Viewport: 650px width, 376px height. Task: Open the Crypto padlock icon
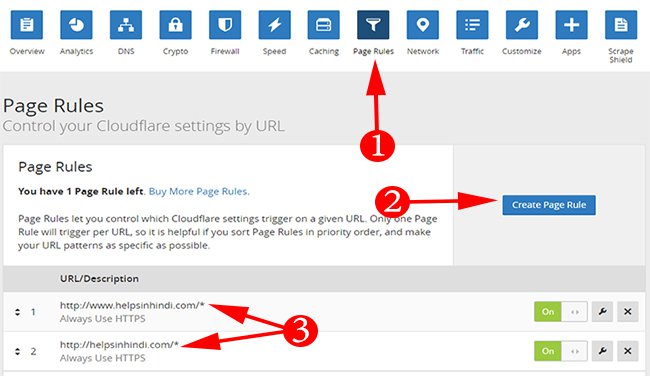point(175,25)
